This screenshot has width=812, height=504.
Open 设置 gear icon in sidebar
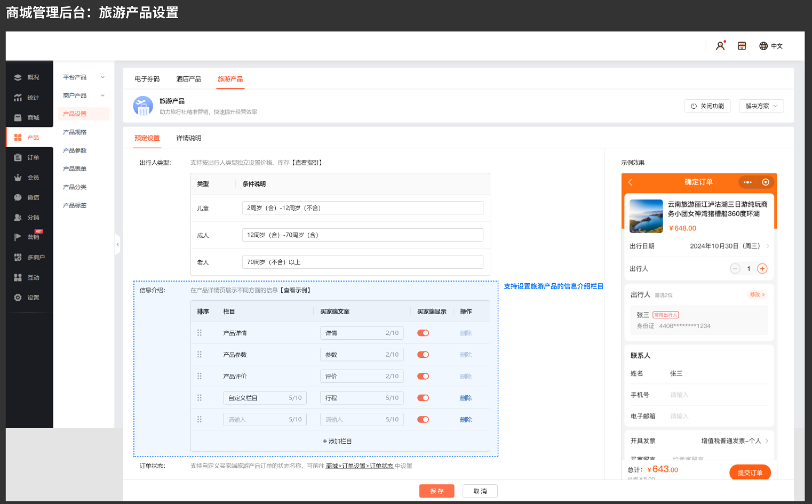18,298
